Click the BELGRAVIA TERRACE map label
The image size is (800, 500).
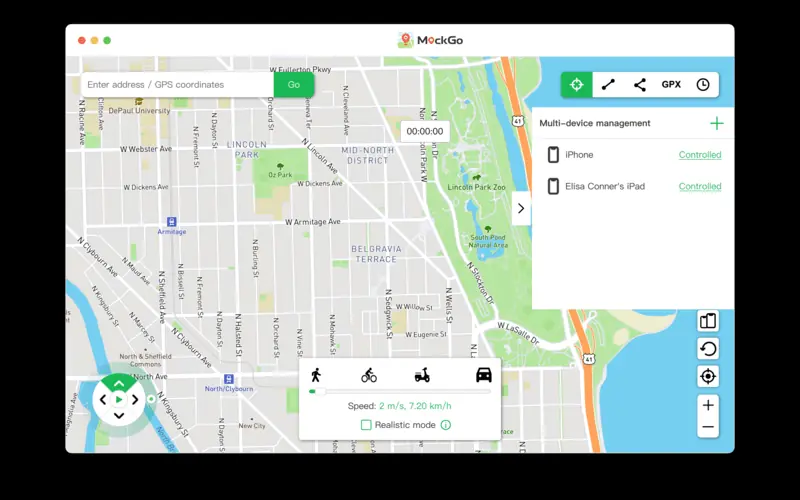[376, 254]
